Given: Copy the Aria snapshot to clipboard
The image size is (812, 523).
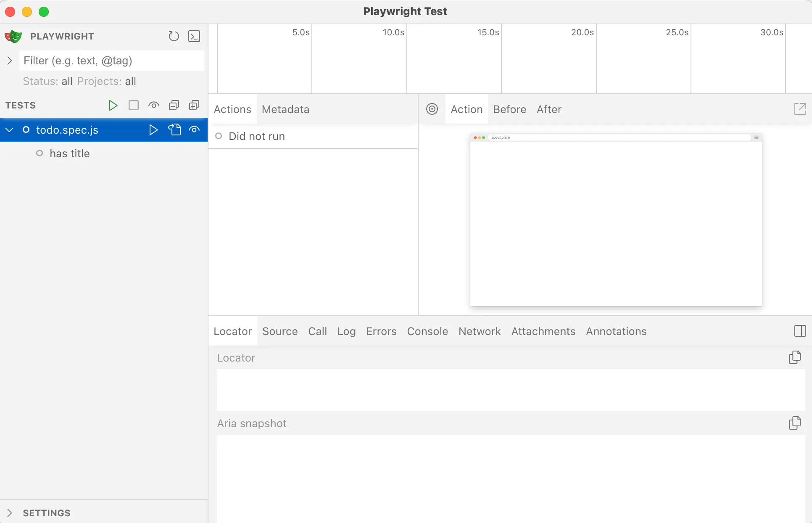Looking at the screenshot, I should 795,423.
